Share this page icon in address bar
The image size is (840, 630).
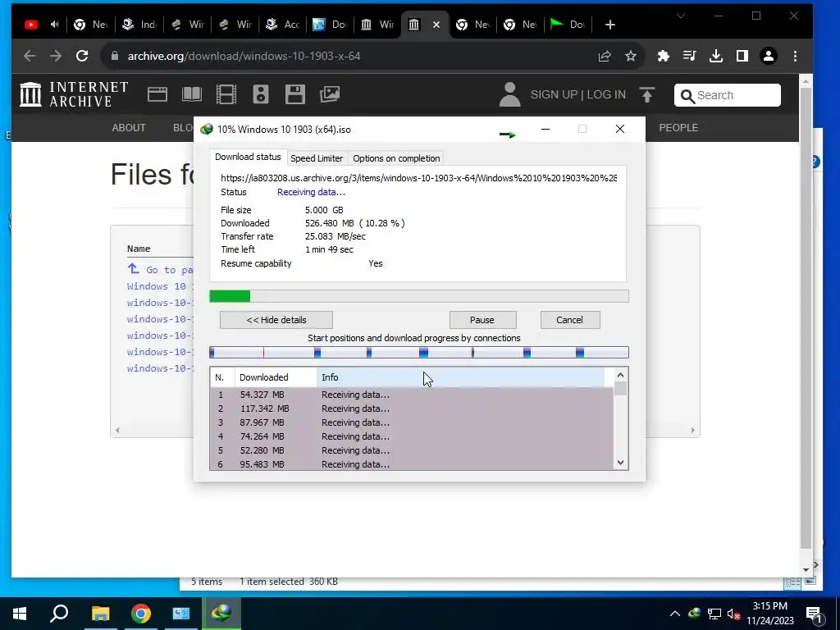pyautogui.click(x=605, y=56)
